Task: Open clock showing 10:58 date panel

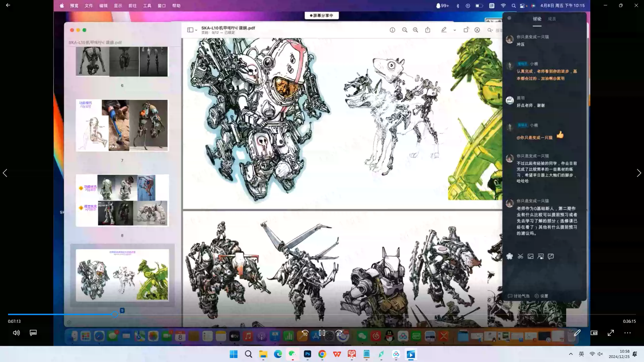Action: 619,354
